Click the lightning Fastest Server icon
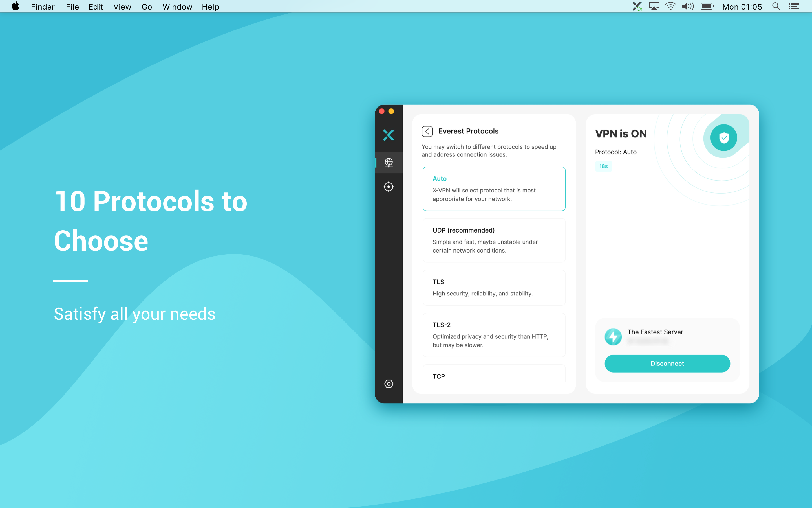The image size is (812, 508). (x=613, y=337)
